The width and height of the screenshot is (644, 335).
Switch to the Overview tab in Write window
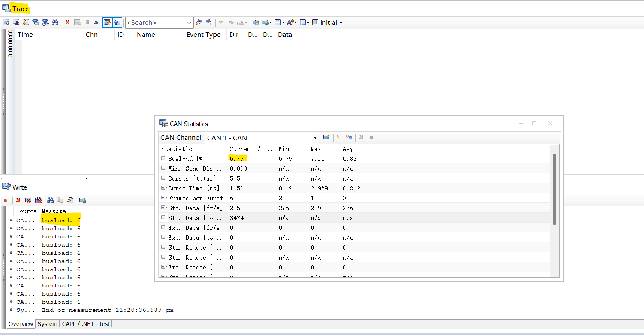21,324
